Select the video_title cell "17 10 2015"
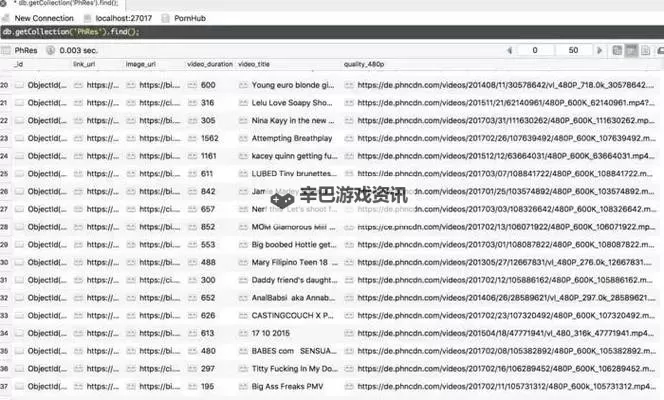 tap(271, 334)
